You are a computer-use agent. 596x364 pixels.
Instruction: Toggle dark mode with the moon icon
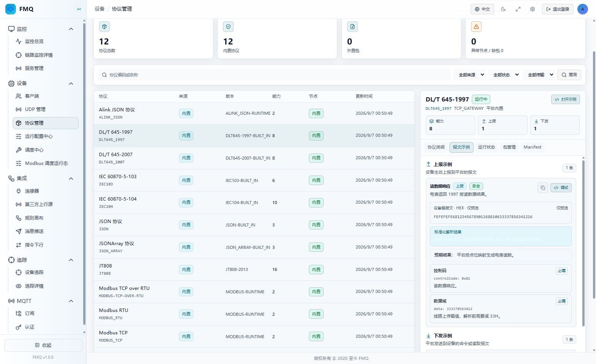point(503,9)
